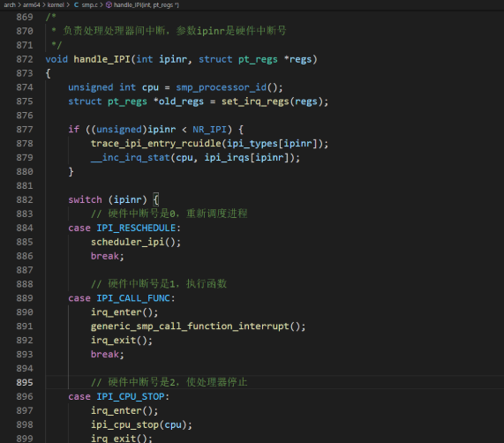The image size is (504, 443).
Task: Click line number 895 in gutter
Action: tap(25, 382)
